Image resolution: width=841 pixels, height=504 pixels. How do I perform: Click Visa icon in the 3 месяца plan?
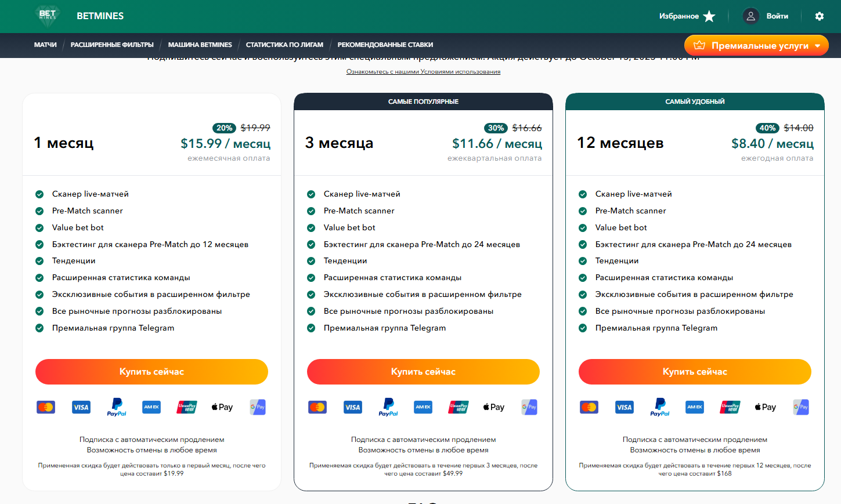[x=353, y=407]
